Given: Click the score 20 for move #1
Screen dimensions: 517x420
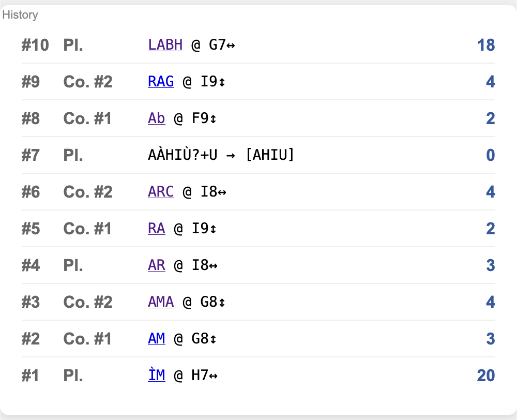Looking at the screenshot, I should 486,376.
